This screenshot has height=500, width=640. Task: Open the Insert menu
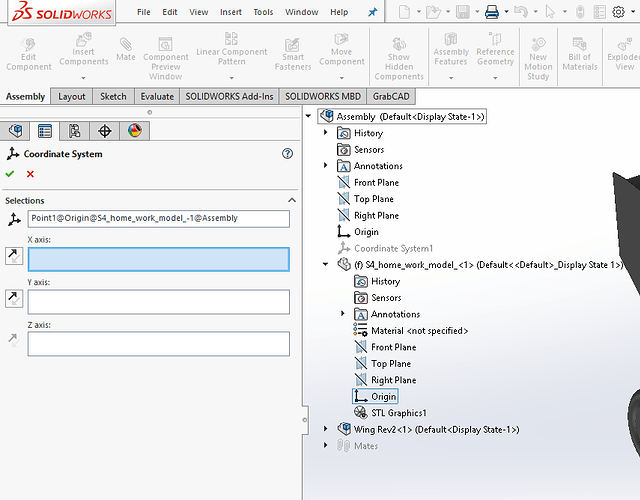(230, 12)
